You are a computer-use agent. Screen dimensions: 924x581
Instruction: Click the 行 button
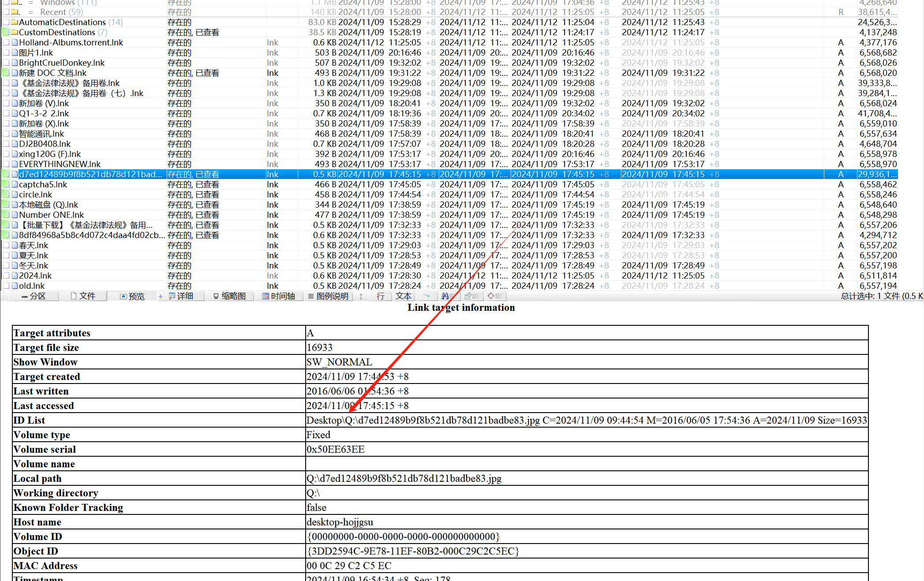pyautogui.click(x=380, y=296)
